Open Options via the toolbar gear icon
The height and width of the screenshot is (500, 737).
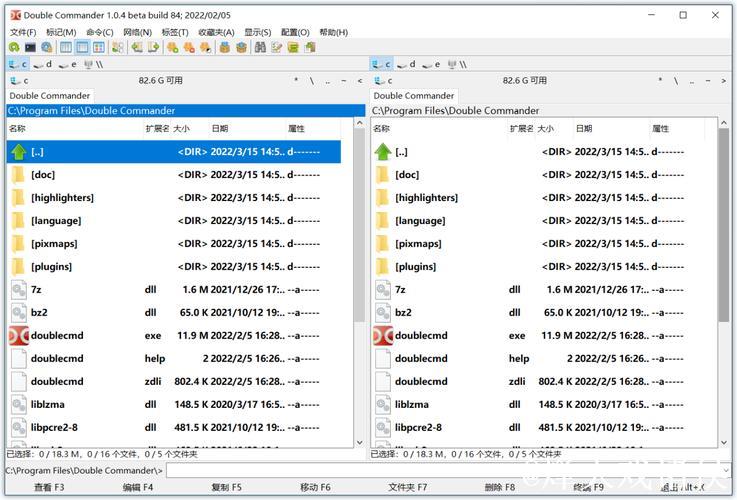[x=47, y=47]
